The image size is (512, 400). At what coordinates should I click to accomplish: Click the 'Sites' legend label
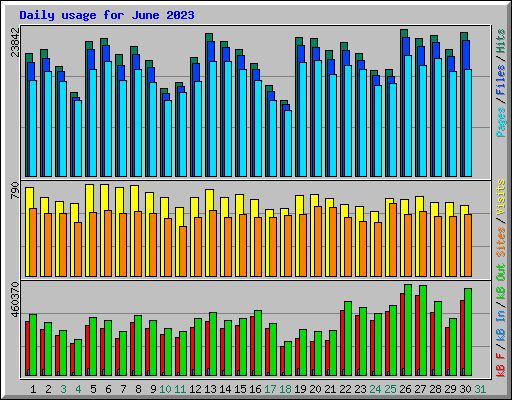pyautogui.click(x=501, y=242)
